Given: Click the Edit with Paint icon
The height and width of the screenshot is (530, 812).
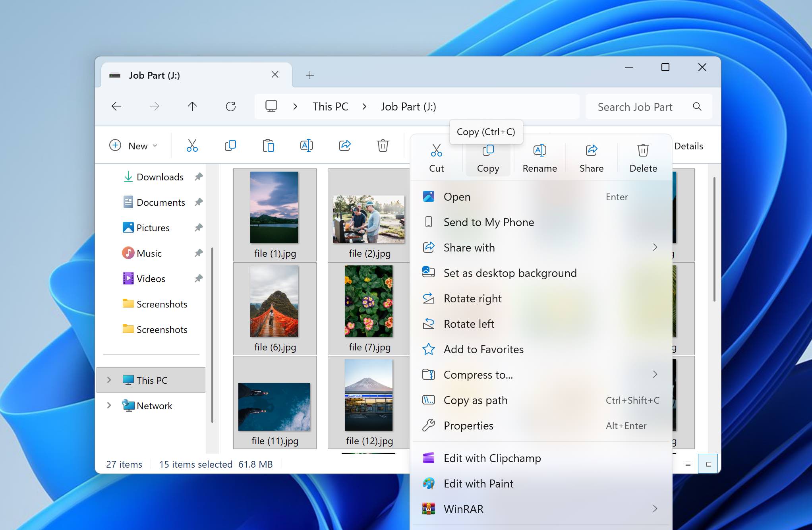Looking at the screenshot, I should [x=429, y=484].
